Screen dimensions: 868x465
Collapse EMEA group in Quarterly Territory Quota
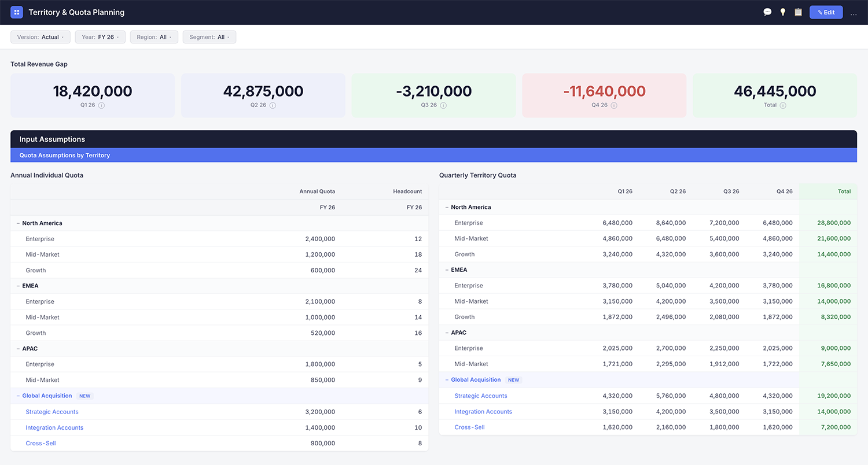pyautogui.click(x=447, y=270)
